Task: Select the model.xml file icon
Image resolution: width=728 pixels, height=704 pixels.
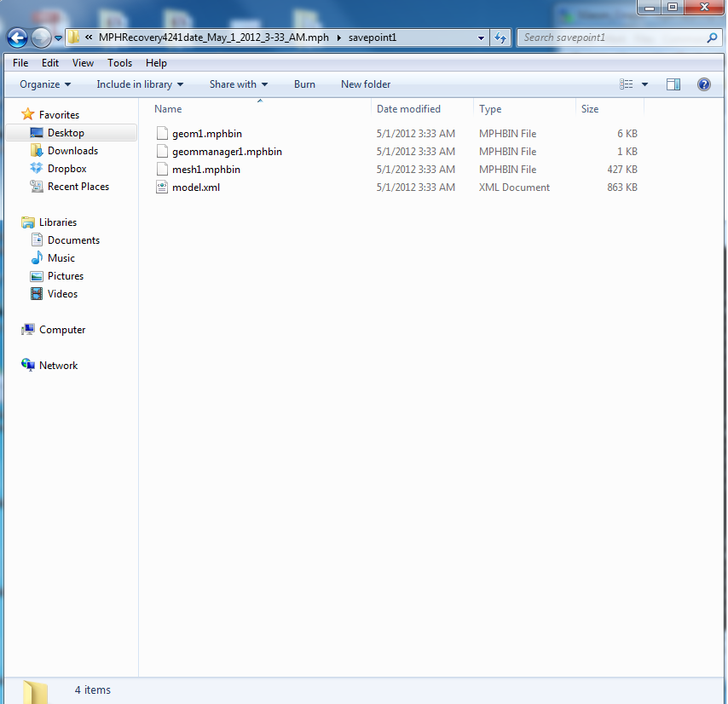Action: point(163,188)
